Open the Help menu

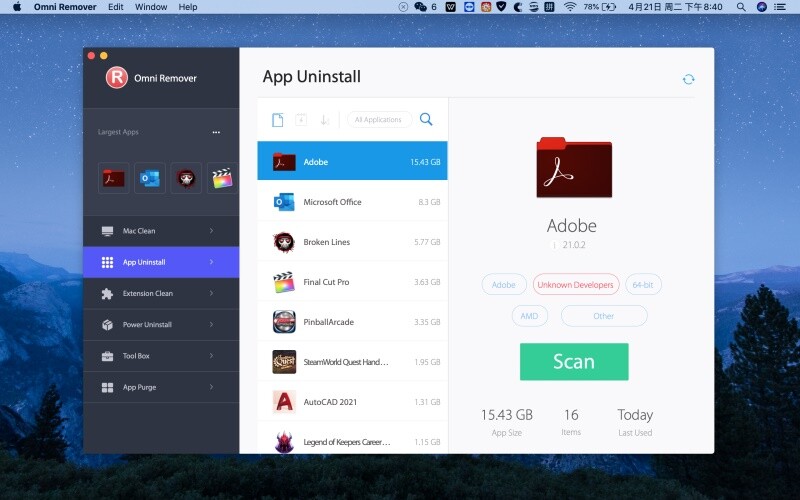tap(188, 7)
